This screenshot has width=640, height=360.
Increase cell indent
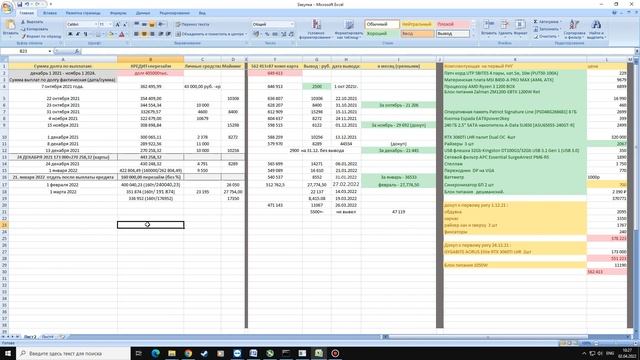[x=168, y=34]
